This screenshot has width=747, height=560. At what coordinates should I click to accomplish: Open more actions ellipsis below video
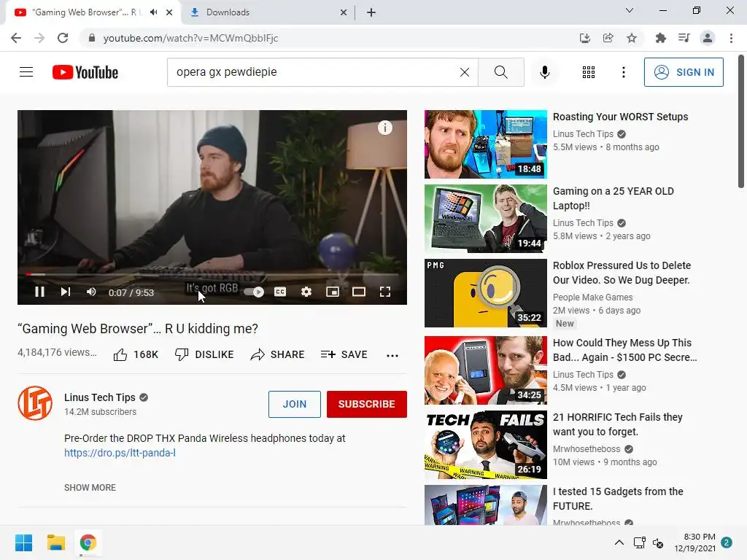(392, 355)
